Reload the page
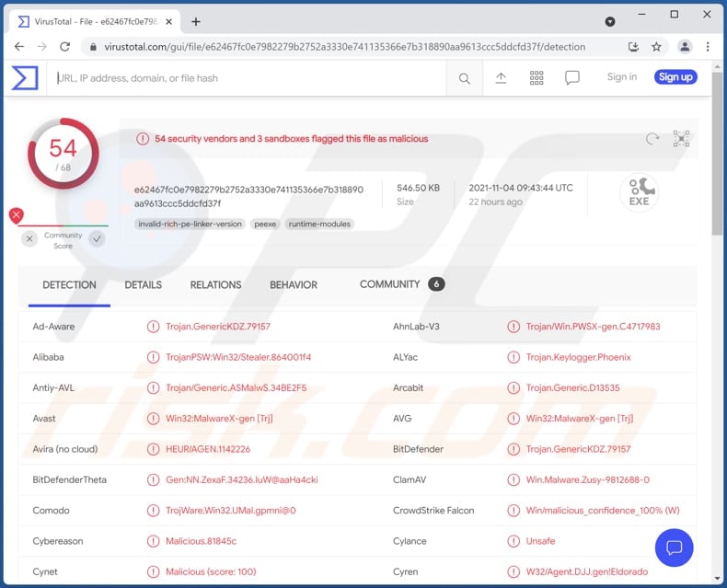727x588 pixels. point(65,46)
